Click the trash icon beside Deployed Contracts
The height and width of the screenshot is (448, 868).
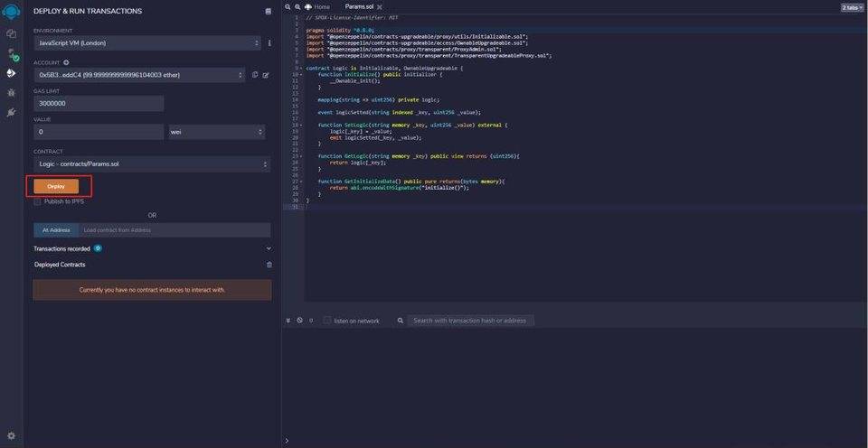269,265
